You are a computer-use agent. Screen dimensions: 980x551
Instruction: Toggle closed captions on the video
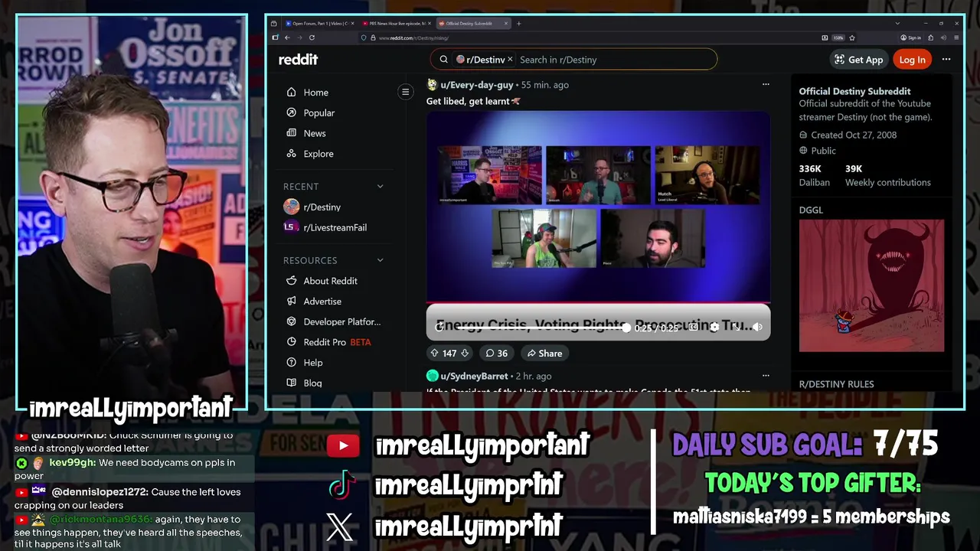pyautogui.click(x=694, y=327)
